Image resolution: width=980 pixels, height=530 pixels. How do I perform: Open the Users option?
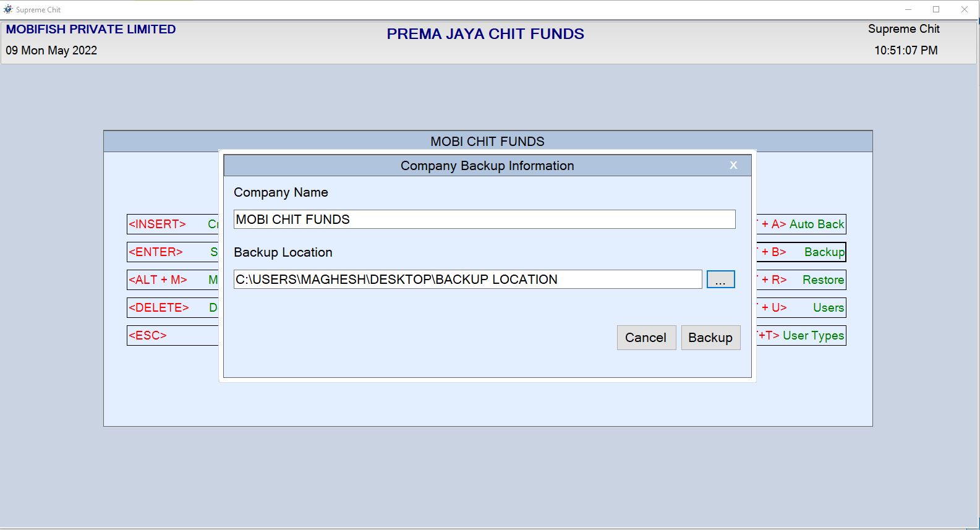click(801, 307)
